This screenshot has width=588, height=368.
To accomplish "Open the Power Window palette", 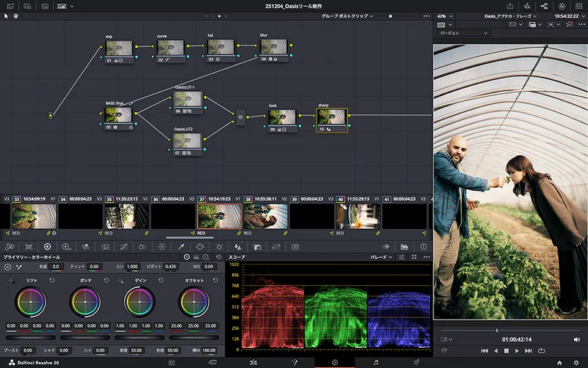I will 200,247.
